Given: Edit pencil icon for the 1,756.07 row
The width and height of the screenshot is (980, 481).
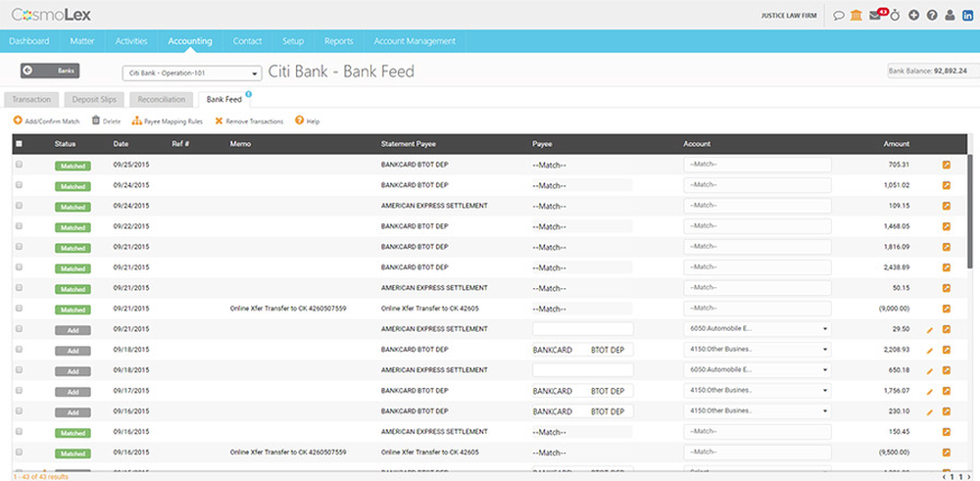Looking at the screenshot, I should (x=929, y=391).
